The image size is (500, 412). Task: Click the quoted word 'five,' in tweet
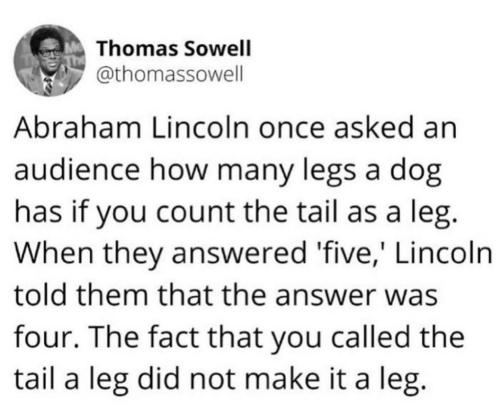(x=349, y=253)
